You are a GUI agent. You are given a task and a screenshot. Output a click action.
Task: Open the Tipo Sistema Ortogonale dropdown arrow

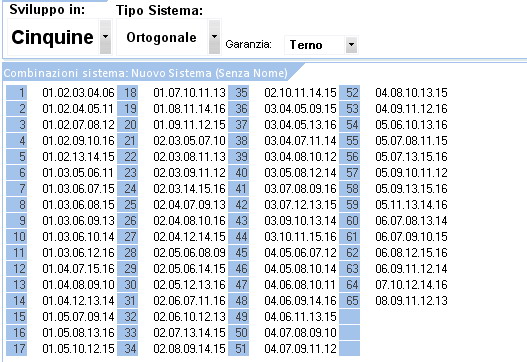(214, 37)
